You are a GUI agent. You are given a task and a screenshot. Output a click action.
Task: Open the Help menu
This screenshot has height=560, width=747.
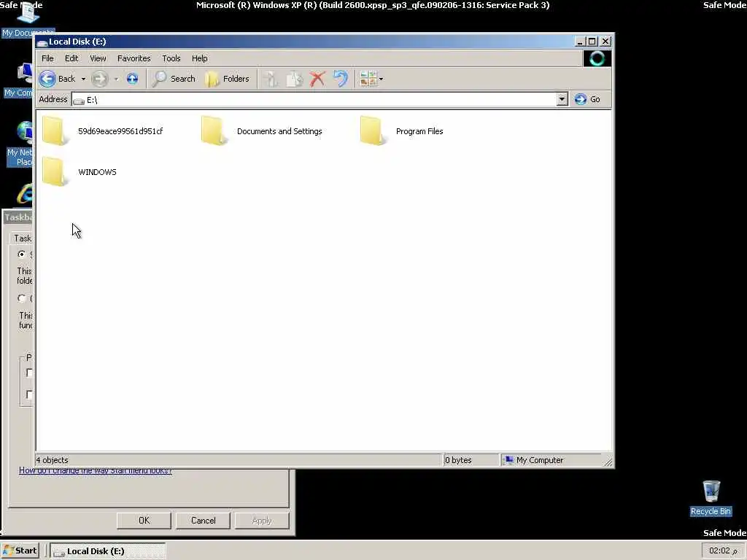200,58
